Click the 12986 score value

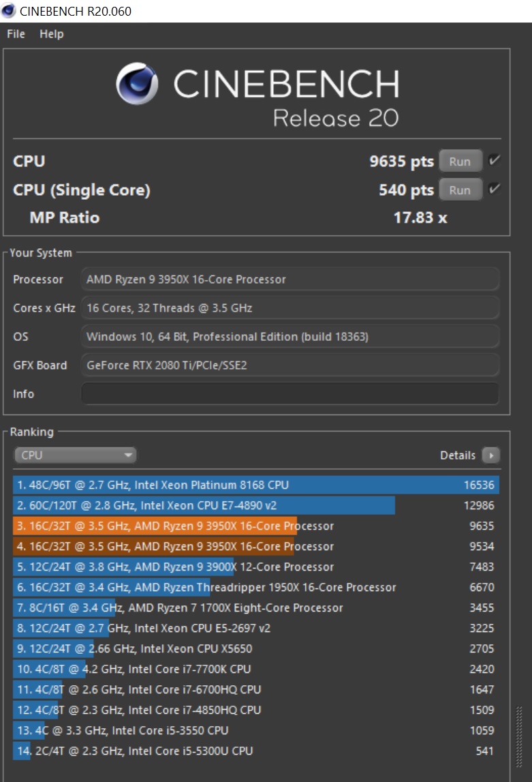(479, 505)
